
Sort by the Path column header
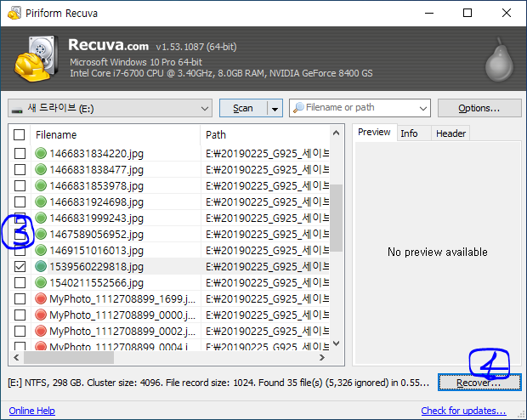click(265, 135)
